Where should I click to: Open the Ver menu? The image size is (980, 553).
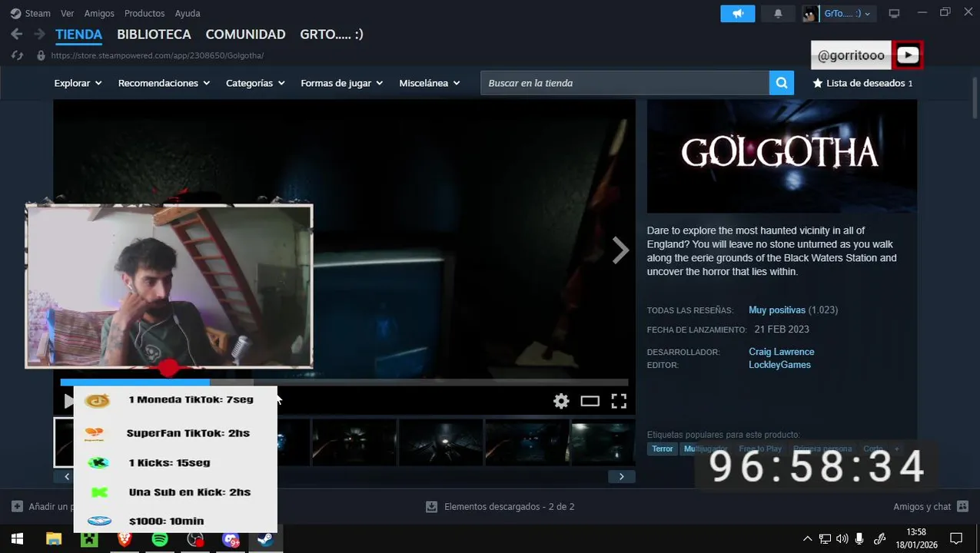(68, 13)
